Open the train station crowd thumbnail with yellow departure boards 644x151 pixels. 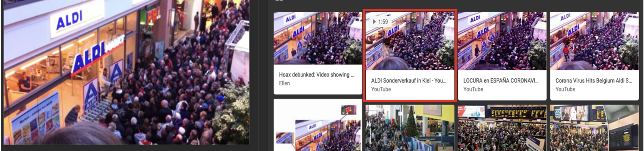(502, 128)
